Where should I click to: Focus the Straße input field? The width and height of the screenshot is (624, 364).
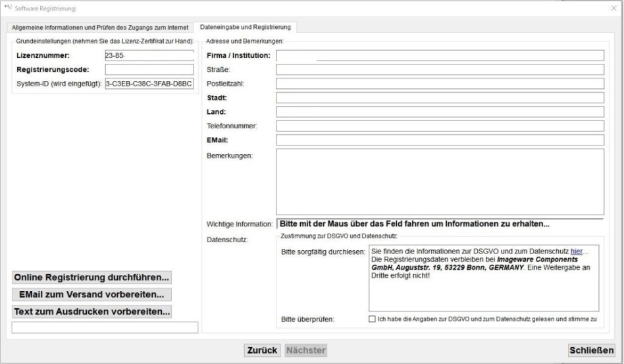coord(440,70)
